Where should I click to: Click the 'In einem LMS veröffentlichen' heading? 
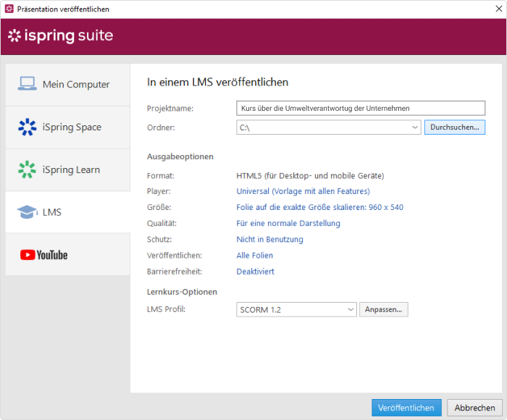click(x=217, y=82)
